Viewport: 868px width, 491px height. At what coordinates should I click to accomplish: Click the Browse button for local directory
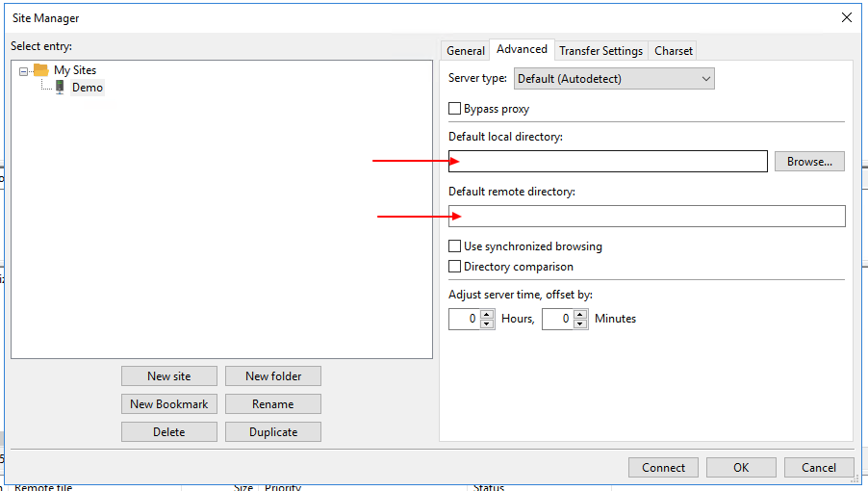click(809, 162)
